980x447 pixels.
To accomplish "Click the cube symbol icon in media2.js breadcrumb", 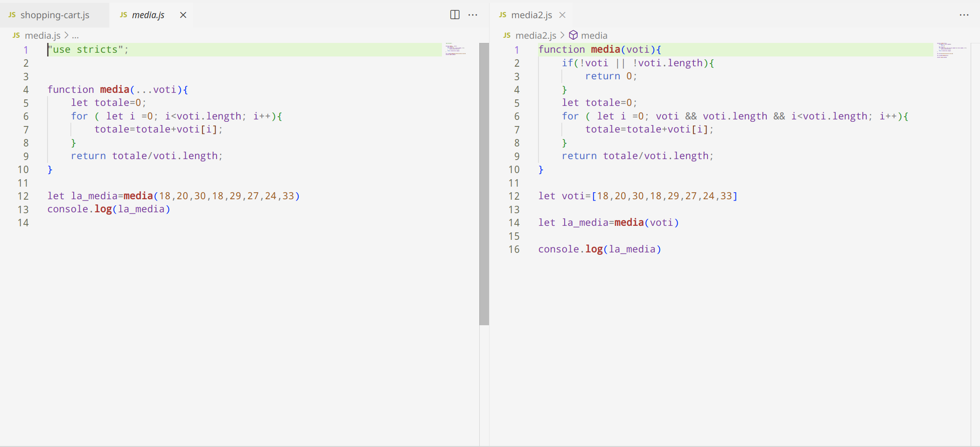I will click(x=574, y=35).
